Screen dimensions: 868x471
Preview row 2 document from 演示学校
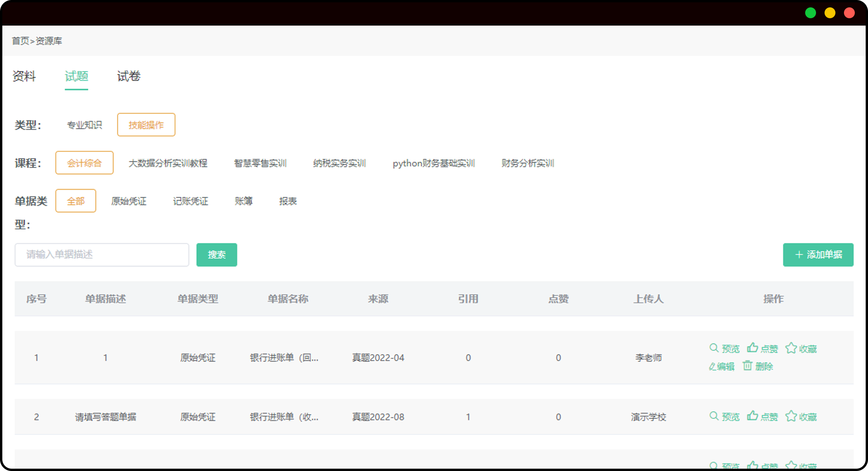click(x=724, y=417)
